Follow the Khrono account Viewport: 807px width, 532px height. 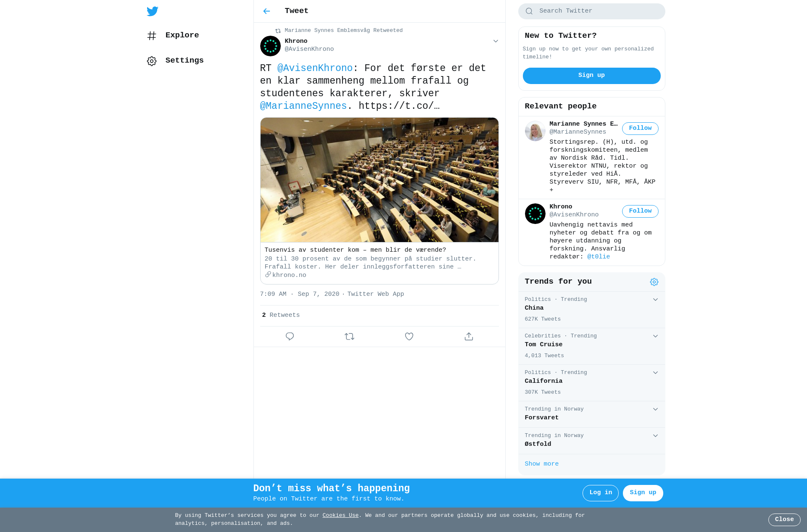pos(640,211)
